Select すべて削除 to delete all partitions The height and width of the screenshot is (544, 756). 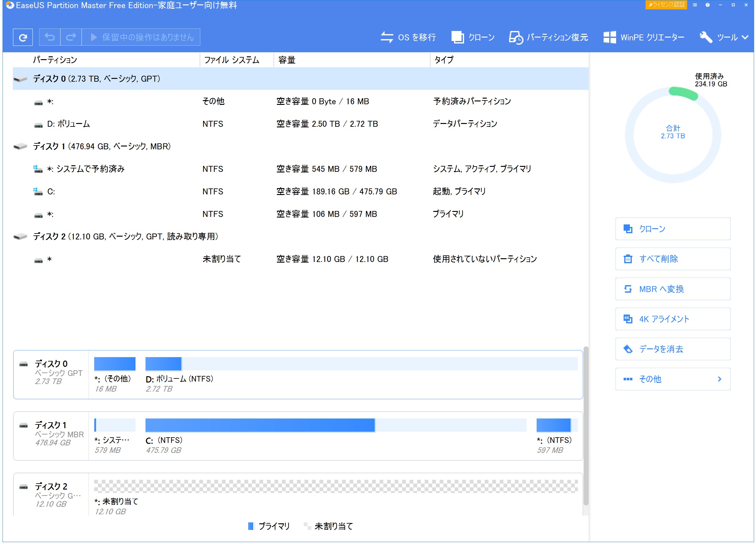tap(672, 259)
